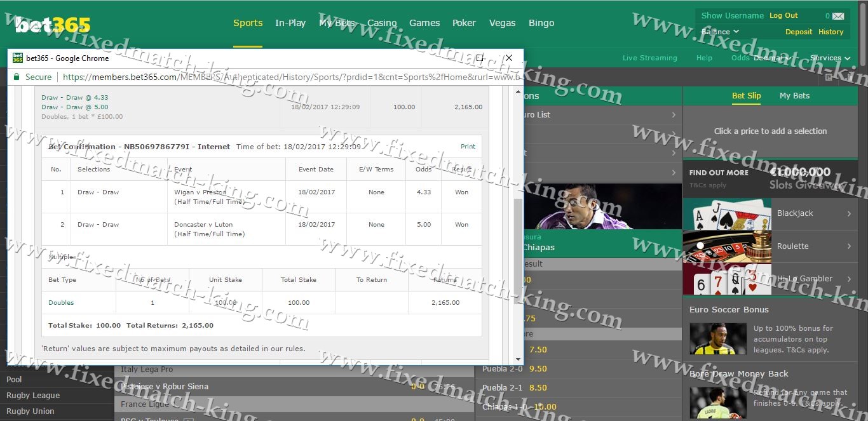The height and width of the screenshot is (421, 868).
Task: Open Bore Draw Money Back offer title
Action: pos(738,374)
